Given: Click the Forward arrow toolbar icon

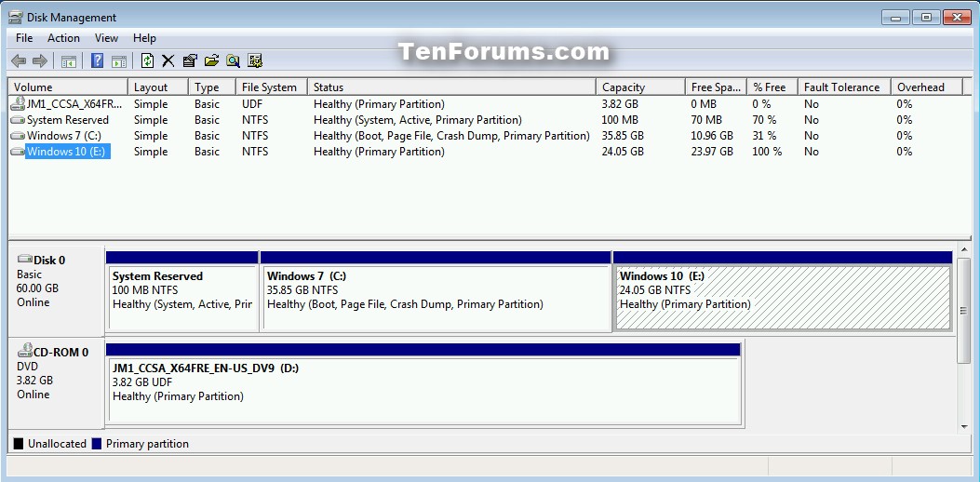Looking at the screenshot, I should pyautogui.click(x=40, y=60).
